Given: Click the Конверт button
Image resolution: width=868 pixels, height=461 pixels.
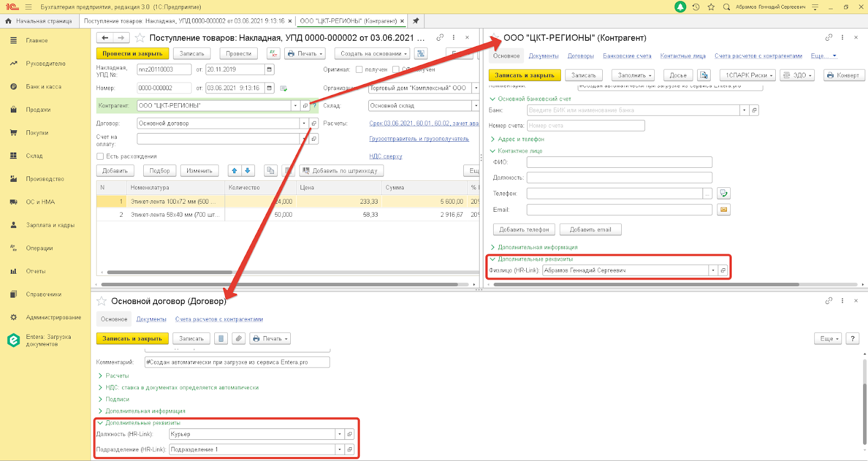Looking at the screenshot, I should tap(844, 75).
